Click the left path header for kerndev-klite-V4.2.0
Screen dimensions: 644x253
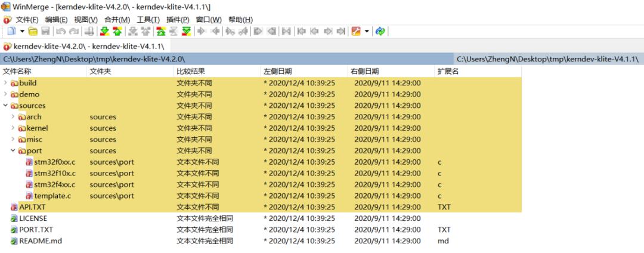[x=227, y=59]
